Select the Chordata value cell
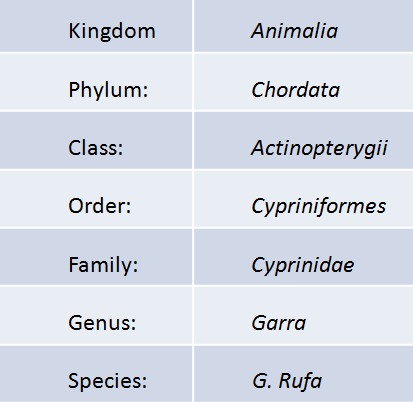 click(x=303, y=82)
